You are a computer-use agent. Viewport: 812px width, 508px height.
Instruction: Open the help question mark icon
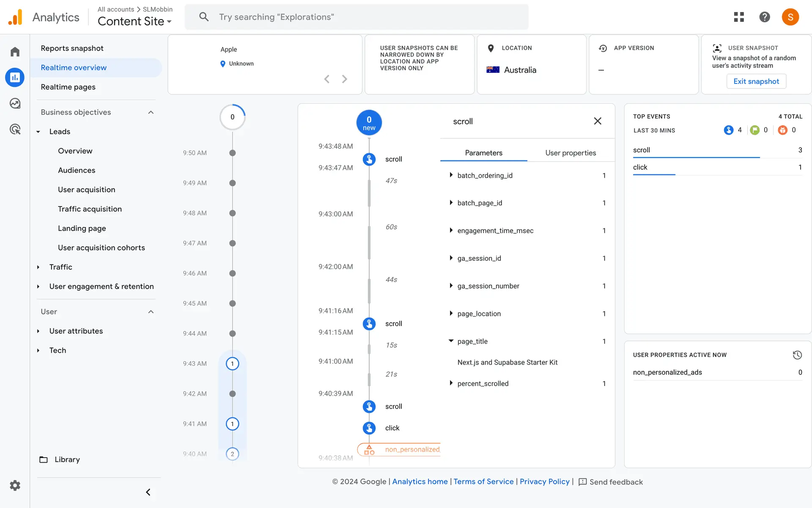click(x=764, y=17)
